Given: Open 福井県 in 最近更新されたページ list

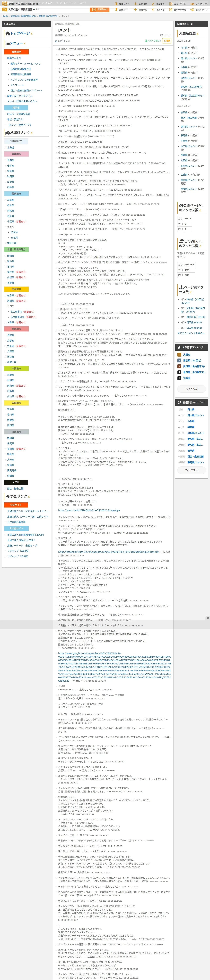Looking at the screenshot, I should point(191,427).
